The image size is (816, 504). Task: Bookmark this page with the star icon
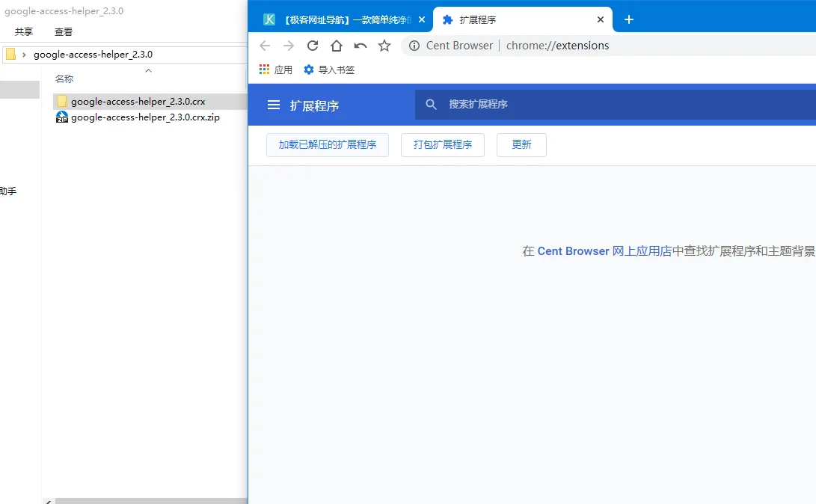[x=384, y=46]
